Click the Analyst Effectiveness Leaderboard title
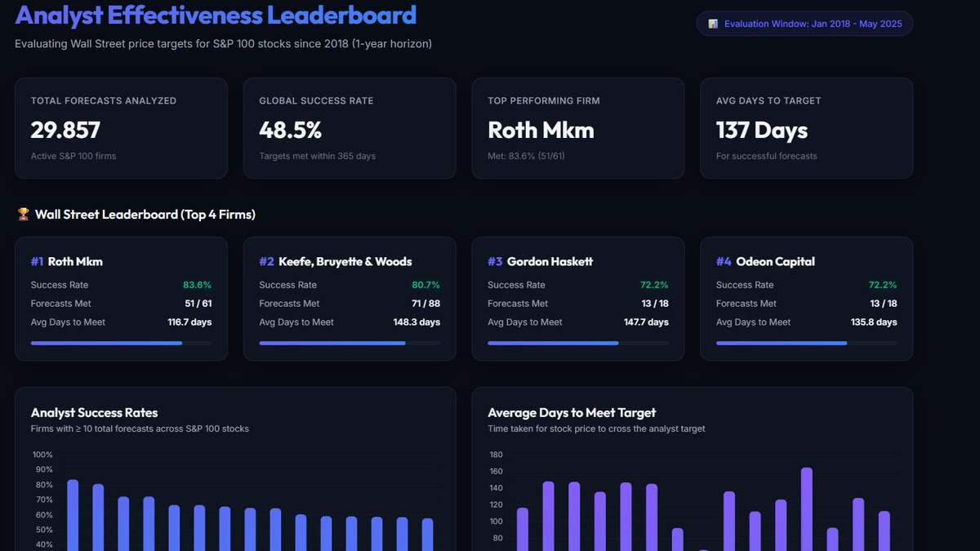 point(216,15)
